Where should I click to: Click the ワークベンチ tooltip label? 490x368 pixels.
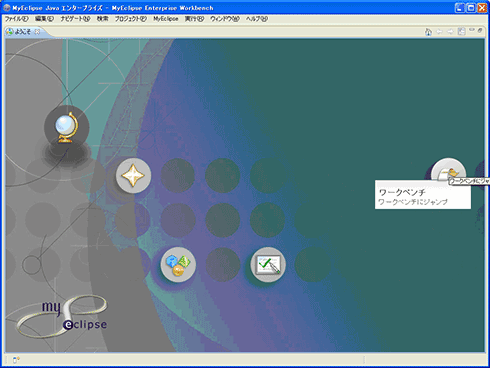click(402, 192)
